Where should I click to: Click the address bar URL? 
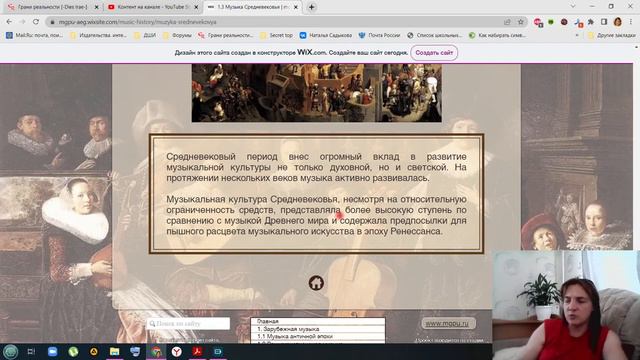(x=138, y=22)
